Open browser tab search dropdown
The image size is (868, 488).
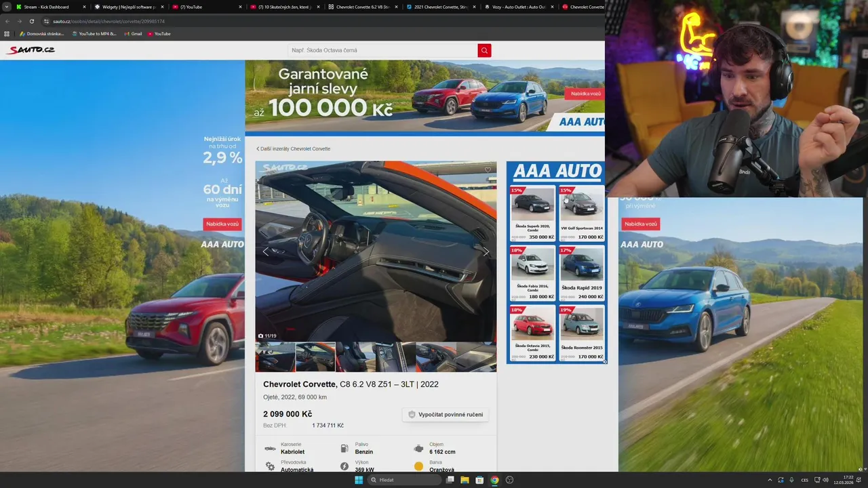(x=7, y=7)
